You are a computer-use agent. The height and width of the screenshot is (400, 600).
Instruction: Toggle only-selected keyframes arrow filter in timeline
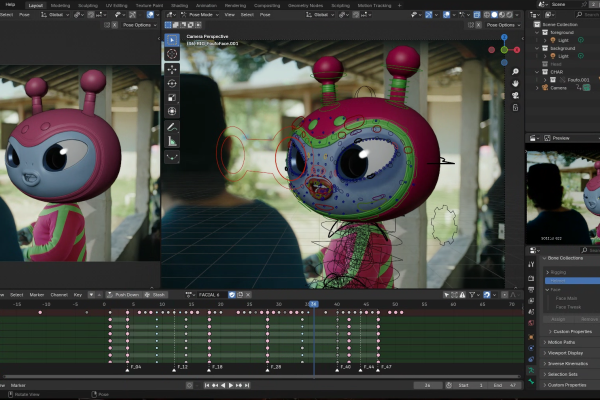(x=446, y=295)
